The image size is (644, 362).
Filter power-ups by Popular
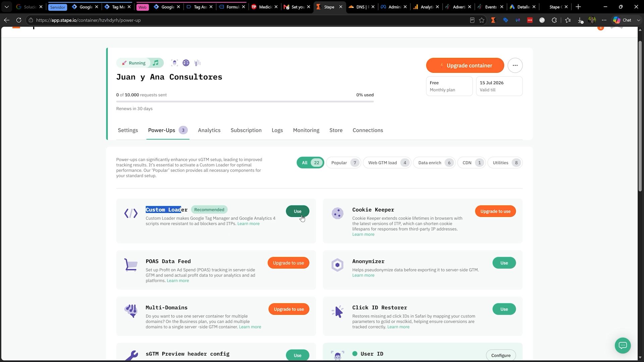343,163
